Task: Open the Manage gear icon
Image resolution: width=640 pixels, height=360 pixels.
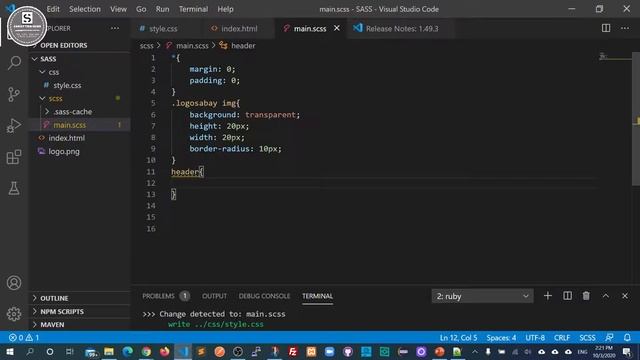Action: (x=14, y=314)
